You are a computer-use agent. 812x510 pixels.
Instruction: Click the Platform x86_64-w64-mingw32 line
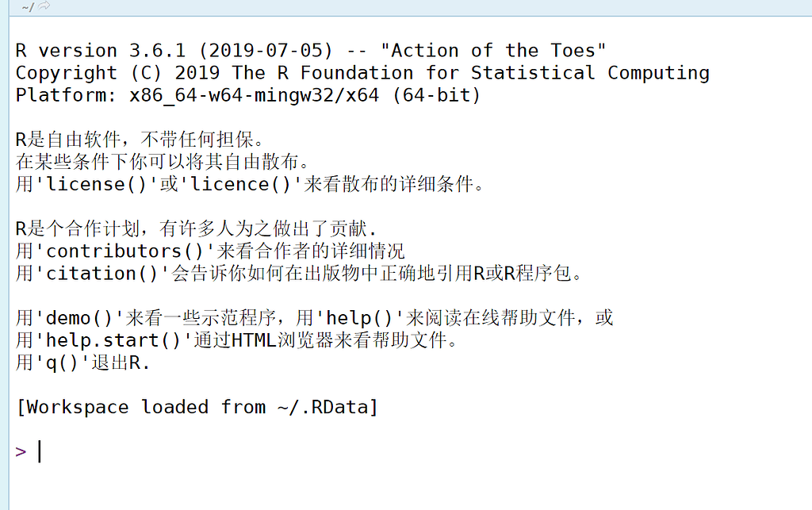[247, 95]
